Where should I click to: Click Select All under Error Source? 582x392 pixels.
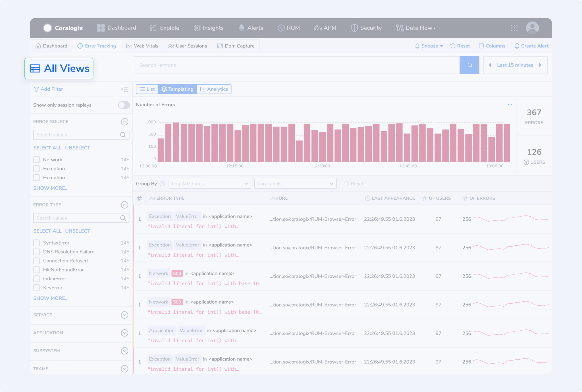pyautogui.click(x=47, y=148)
